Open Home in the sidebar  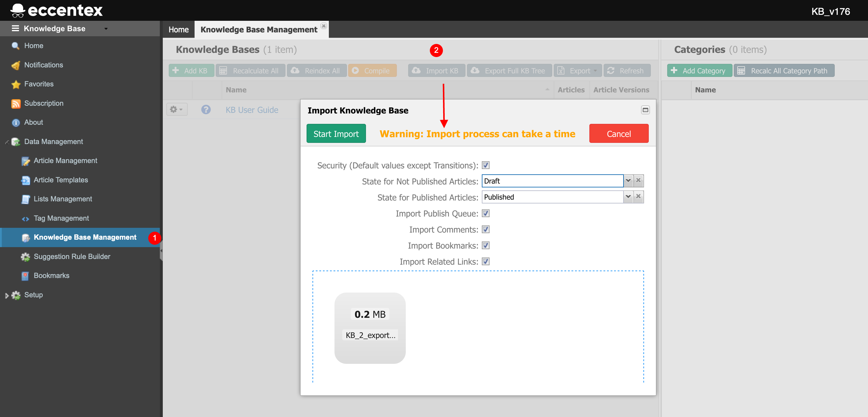(x=33, y=45)
